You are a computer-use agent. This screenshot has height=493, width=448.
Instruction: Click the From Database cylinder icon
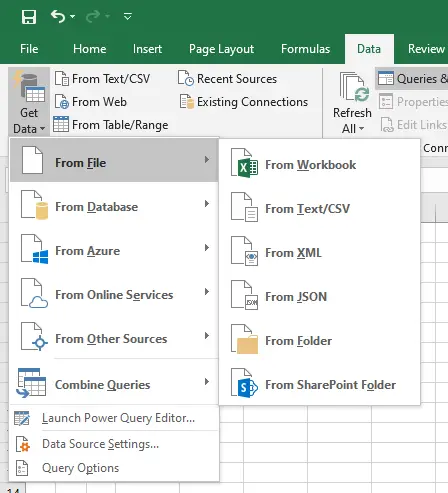pyautogui.click(x=42, y=211)
